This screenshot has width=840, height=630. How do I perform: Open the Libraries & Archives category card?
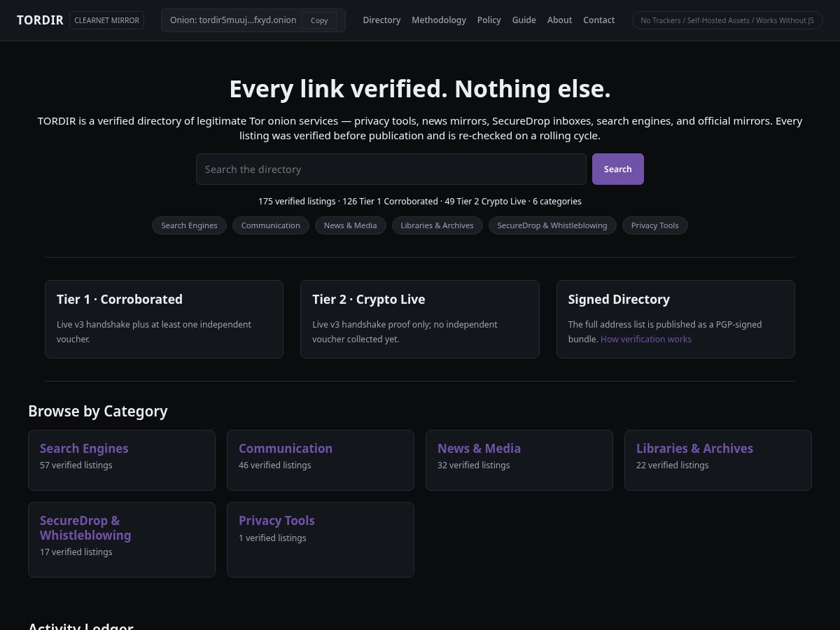pos(718,460)
